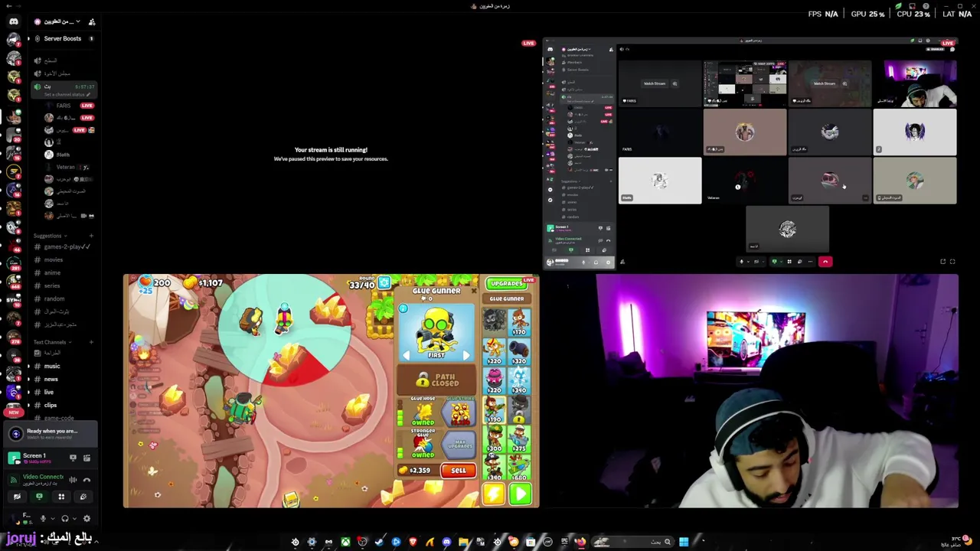The image size is (980, 551).
Task: Select the Monkey Sub tower for $275
Action: [520, 439]
